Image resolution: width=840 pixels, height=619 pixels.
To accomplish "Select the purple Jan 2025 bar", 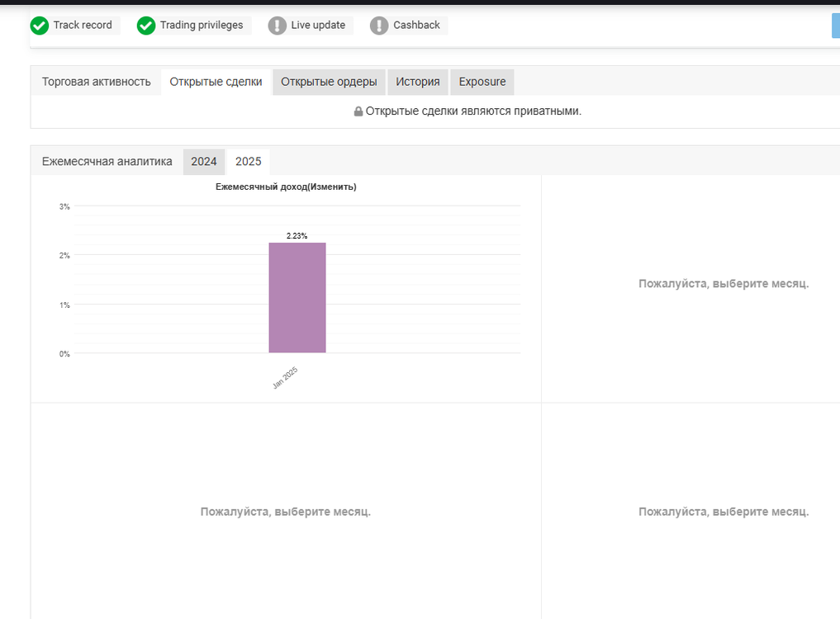I will [297, 298].
